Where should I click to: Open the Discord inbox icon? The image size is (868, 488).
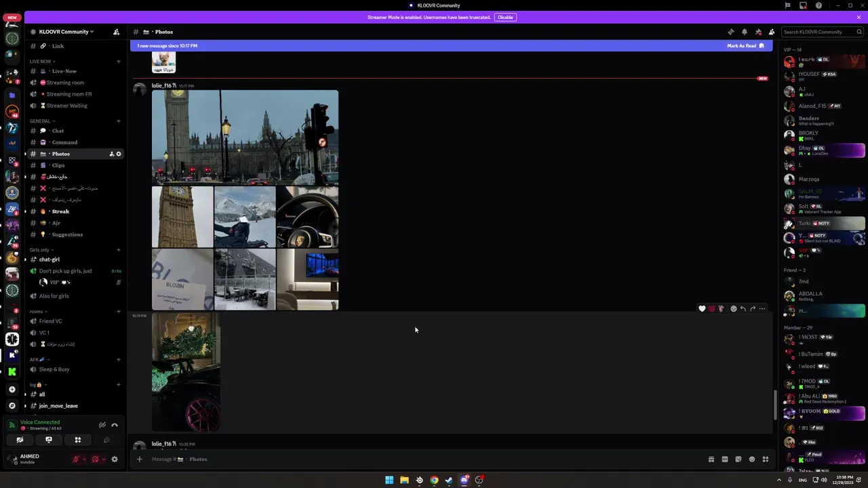[x=803, y=5]
